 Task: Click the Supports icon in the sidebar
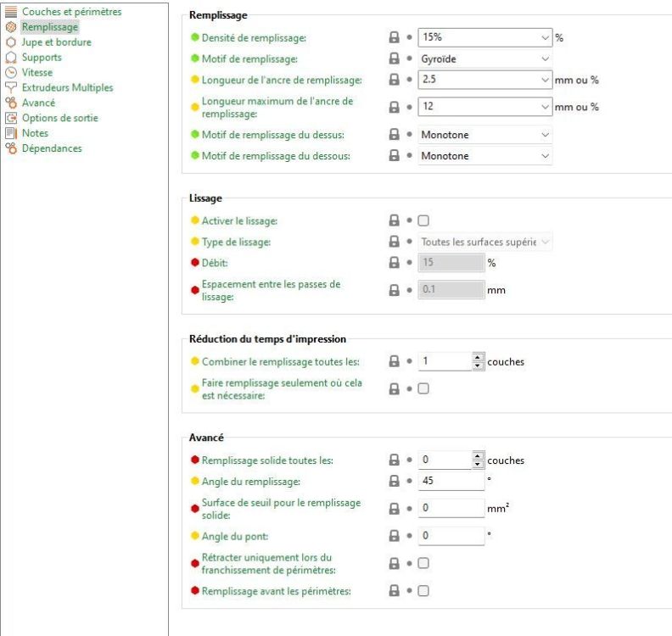tap(11, 58)
